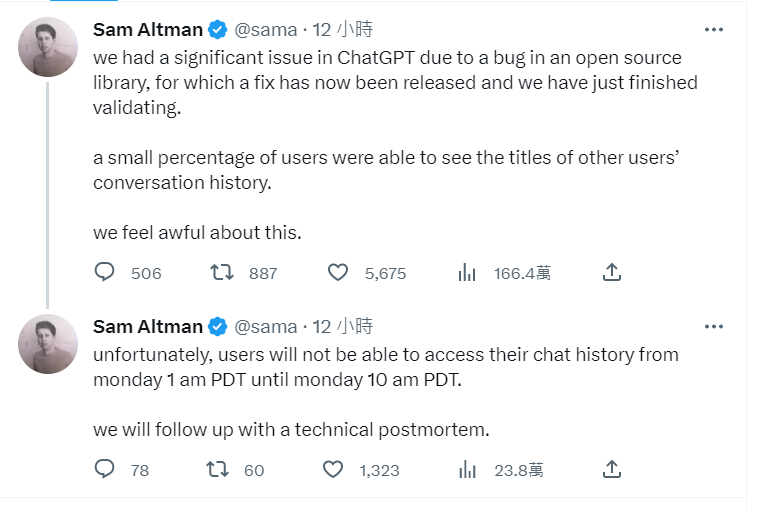The width and height of the screenshot is (779, 508).
Task: Click the 12 小時 timestamp on second tweet
Action: click(x=342, y=326)
